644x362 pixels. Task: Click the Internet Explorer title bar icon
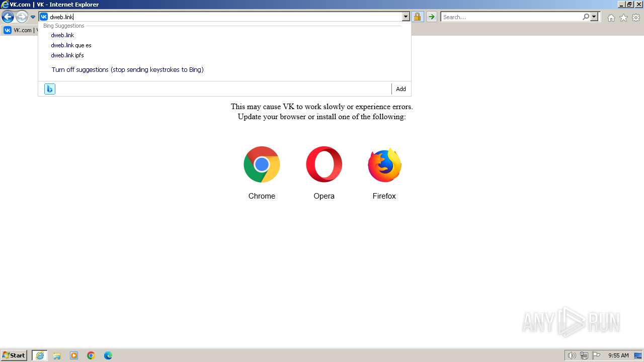5,5
